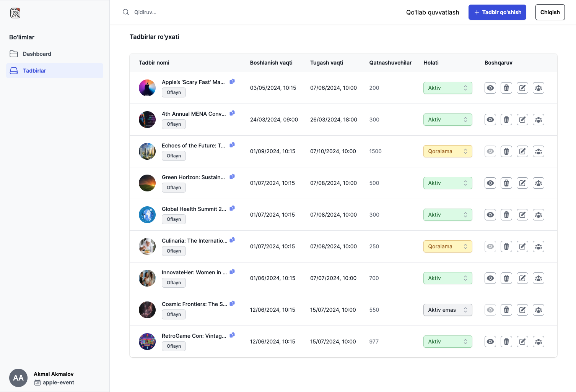The height and width of the screenshot is (392, 576).
Task: Click the Tadbir qo'shish button
Action: [x=497, y=12]
